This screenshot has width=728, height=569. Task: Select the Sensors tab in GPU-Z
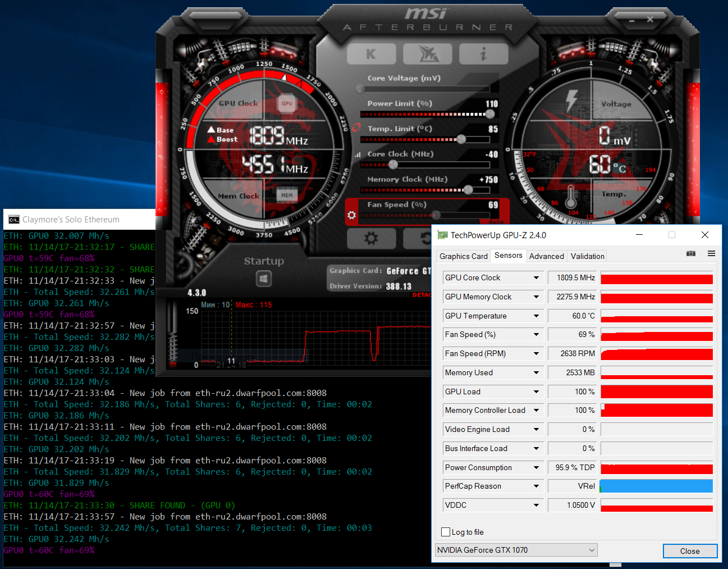pyautogui.click(x=508, y=256)
